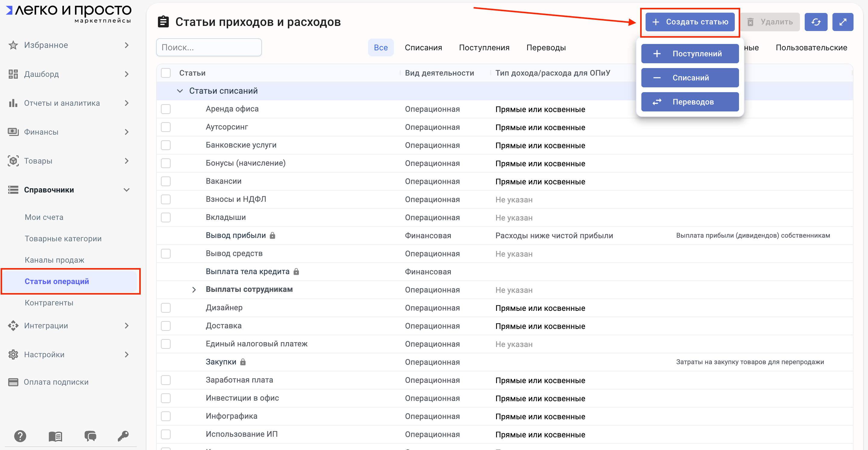Open the knowledge base book icon
Viewport: 868px width, 450px height.
55,436
